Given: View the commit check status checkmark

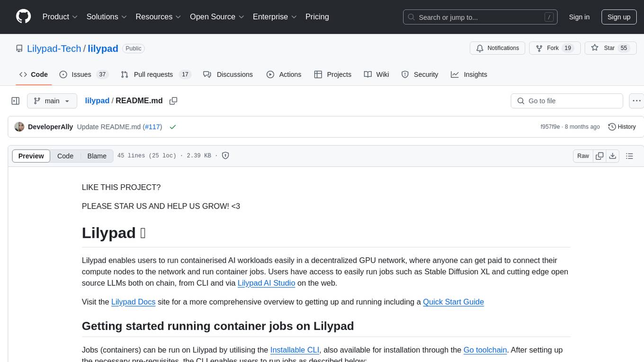Looking at the screenshot, I should point(173,127).
